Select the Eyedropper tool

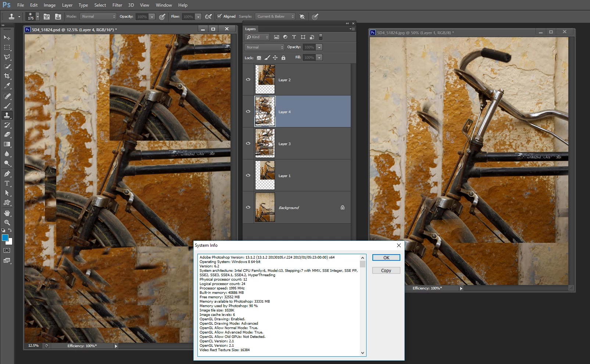pos(7,86)
